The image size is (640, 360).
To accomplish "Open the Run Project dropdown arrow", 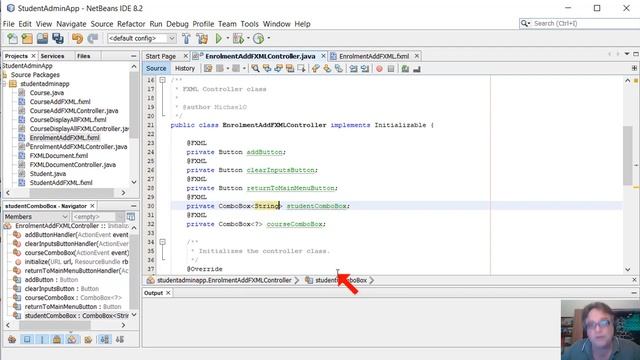I will tap(228, 38).
